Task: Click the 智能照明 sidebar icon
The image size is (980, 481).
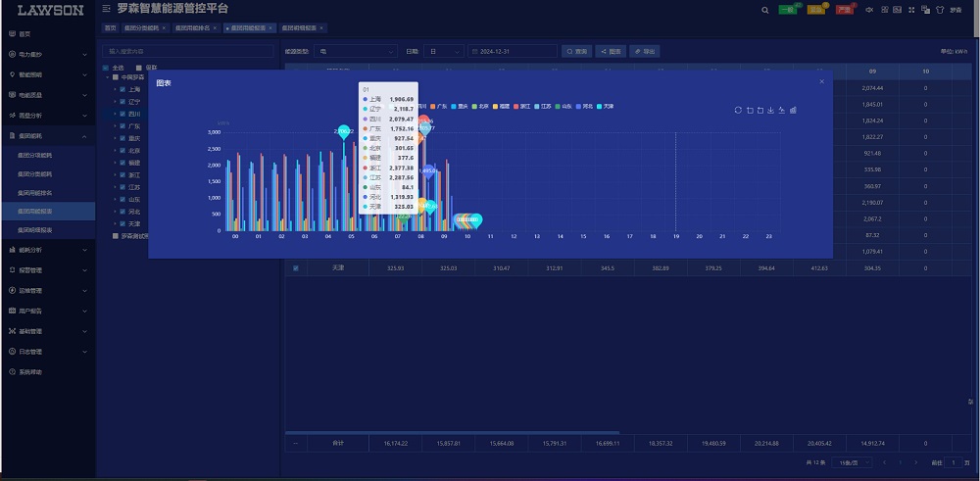Action: tap(12, 74)
